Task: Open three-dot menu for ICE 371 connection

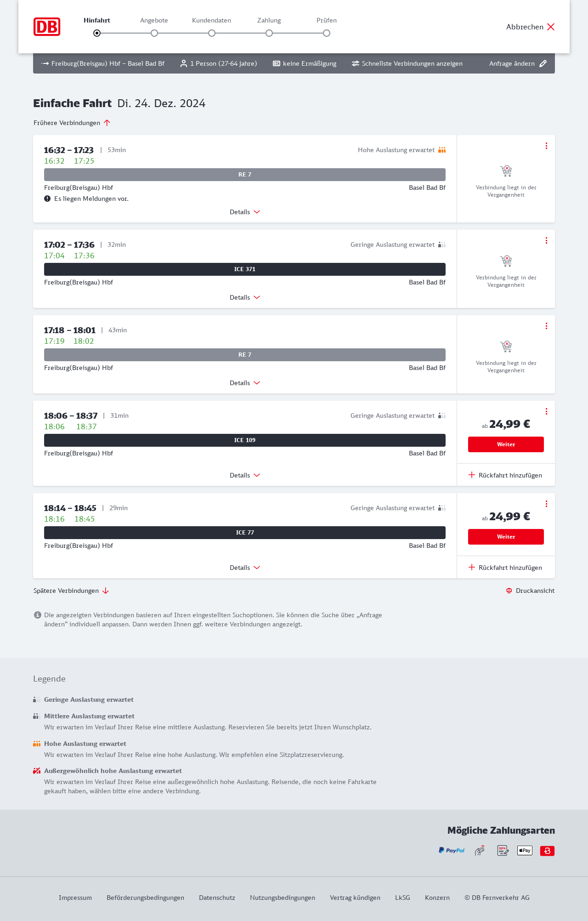Action: coord(546,240)
